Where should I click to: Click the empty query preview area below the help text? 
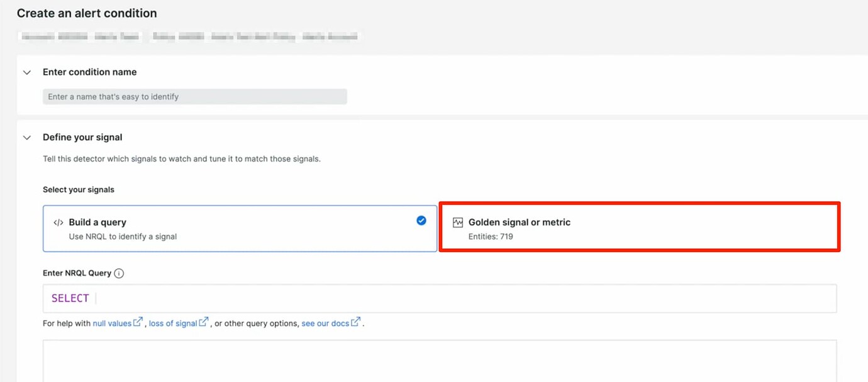[x=439, y=360]
